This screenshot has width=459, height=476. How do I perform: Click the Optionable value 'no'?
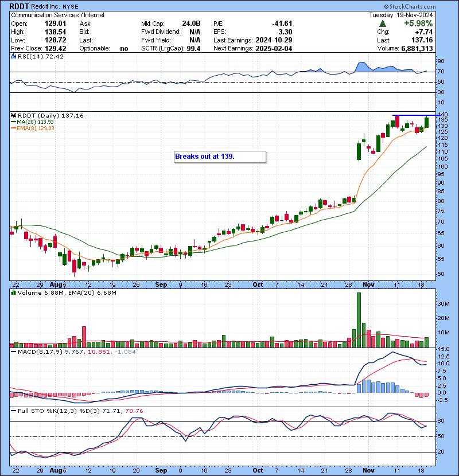coord(124,49)
